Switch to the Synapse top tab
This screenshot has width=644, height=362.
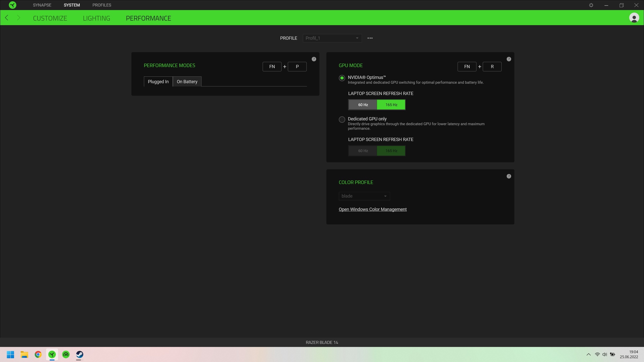(x=42, y=5)
